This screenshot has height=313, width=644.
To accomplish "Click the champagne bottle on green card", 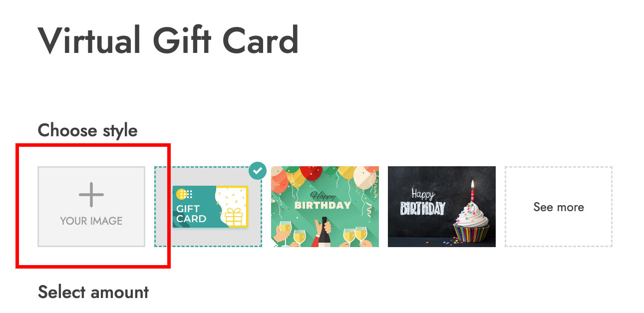I will [323, 232].
